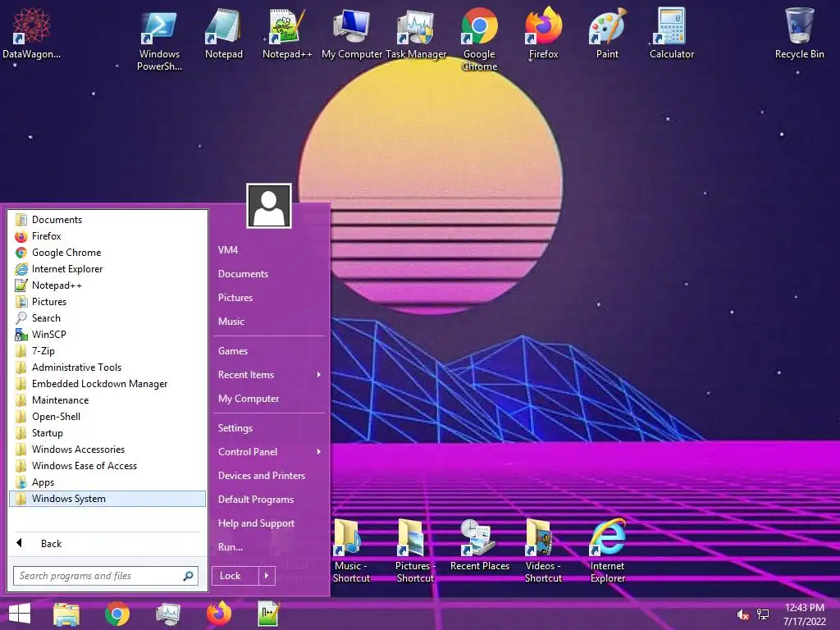Open Devices and Printers

[269, 476]
